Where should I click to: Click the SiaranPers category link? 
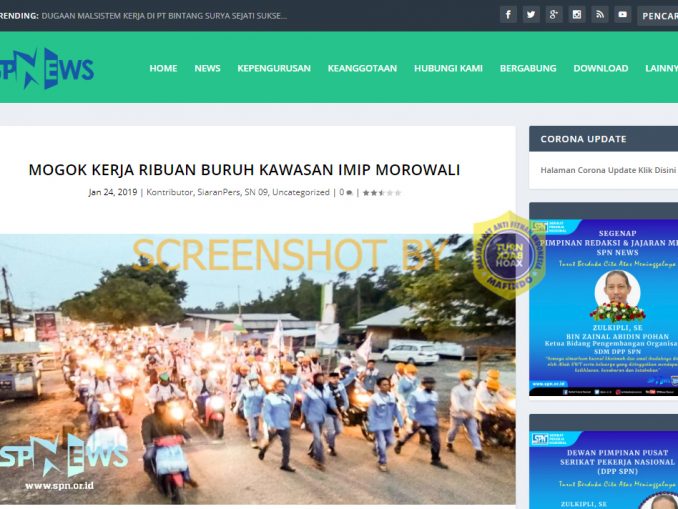click(218, 192)
